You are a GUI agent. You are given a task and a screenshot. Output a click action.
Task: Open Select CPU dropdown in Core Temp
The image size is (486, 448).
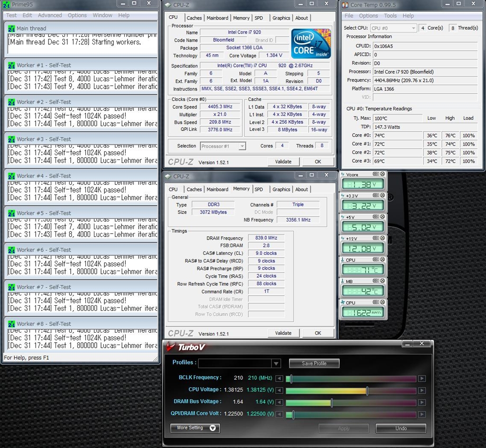(393, 28)
